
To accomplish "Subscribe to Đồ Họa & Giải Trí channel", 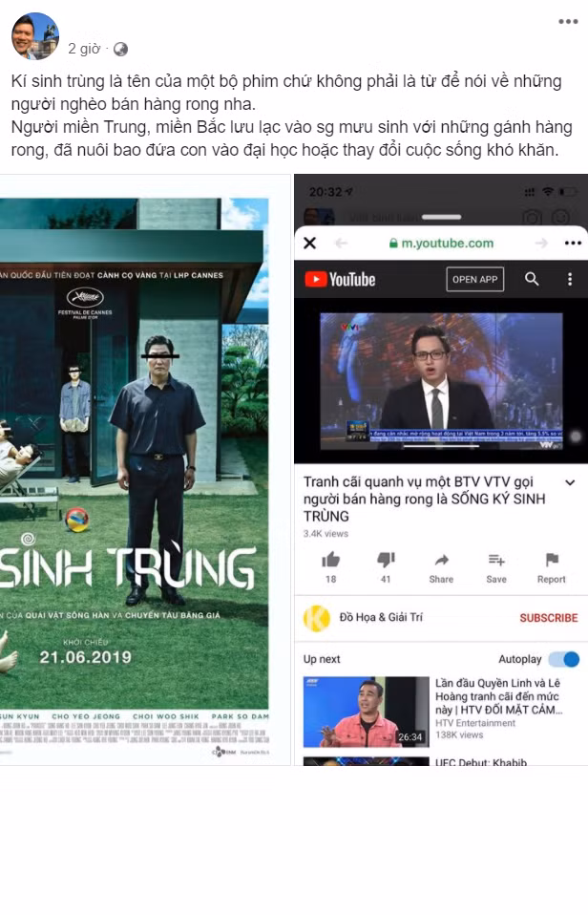I will click(548, 618).
